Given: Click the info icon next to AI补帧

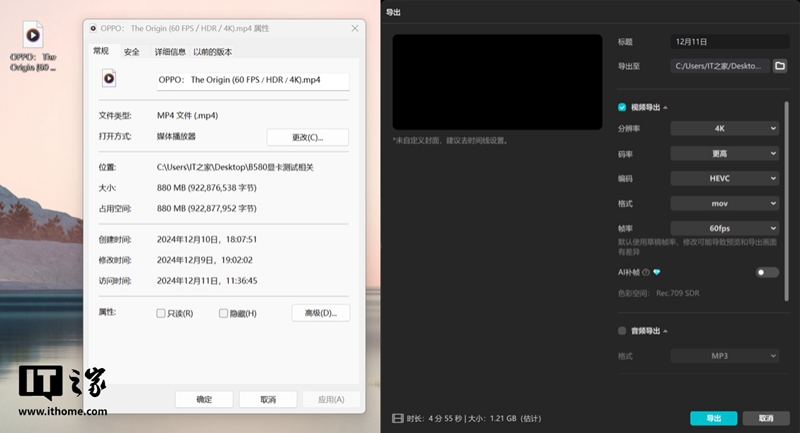Looking at the screenshot, I should coord(646,272).
